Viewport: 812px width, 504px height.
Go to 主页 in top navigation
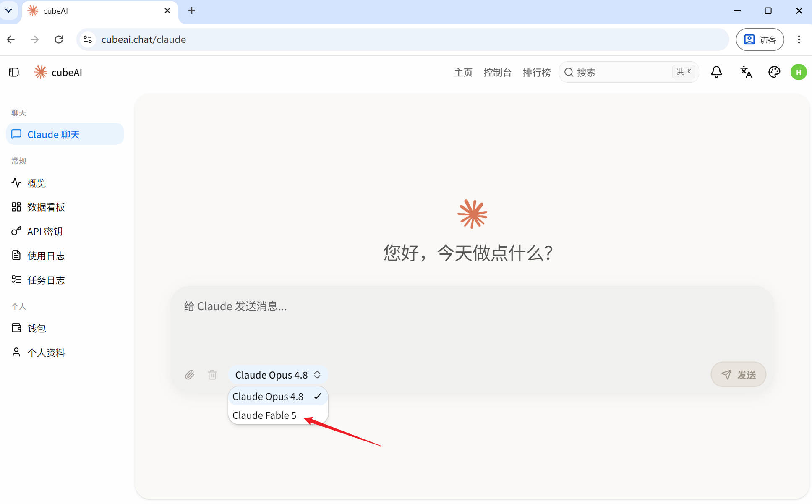pyautogui.click(x=463, y=72)
